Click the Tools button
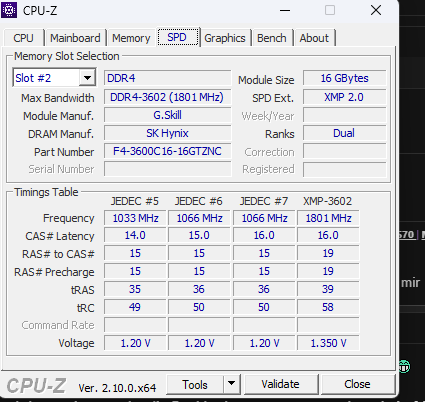Image resolution: width=425 pixels, height=402 pixels. (195, 384)
